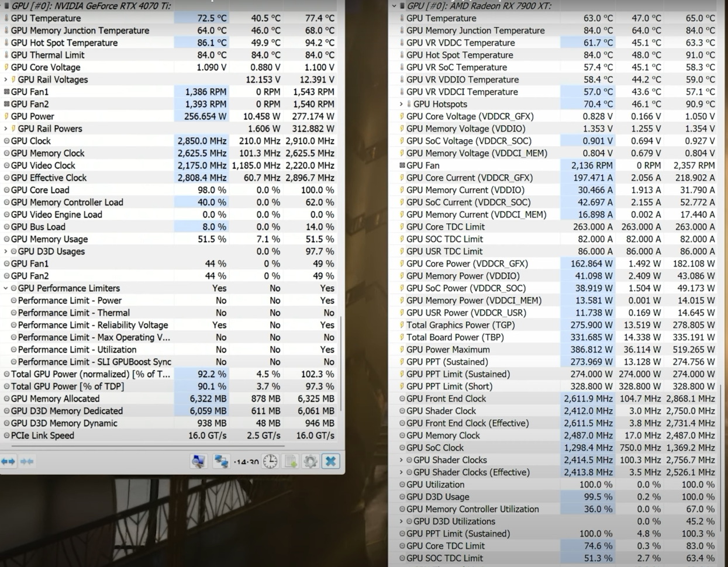The width and height of the screenshot is (728, 567).
Task: Select GPU Core Load row
Action: (170, 190)
